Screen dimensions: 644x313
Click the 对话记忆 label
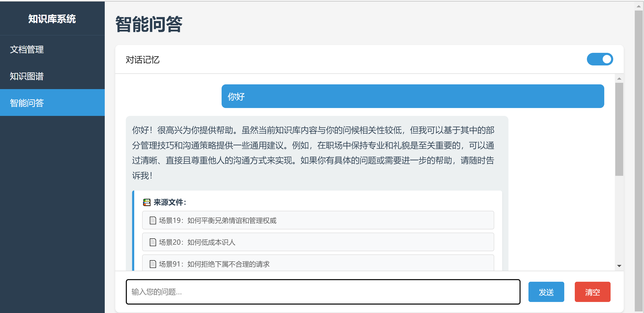tap(143, 60)
